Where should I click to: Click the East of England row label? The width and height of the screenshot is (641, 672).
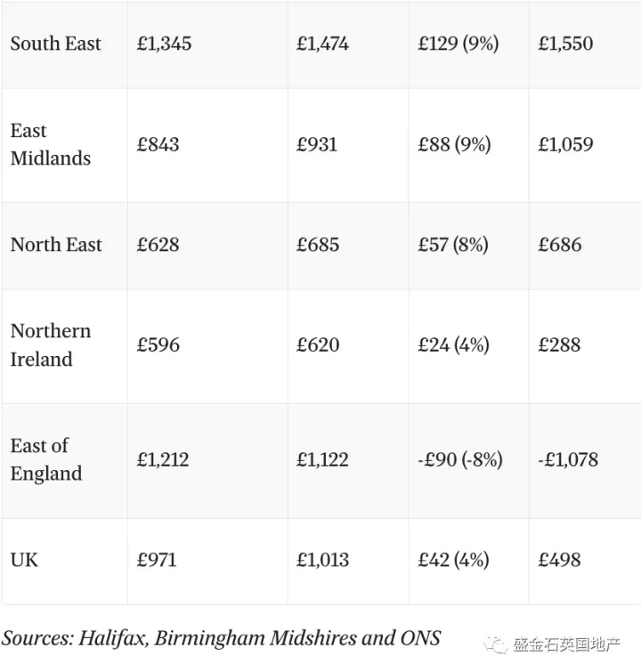[x=46, y=459]
